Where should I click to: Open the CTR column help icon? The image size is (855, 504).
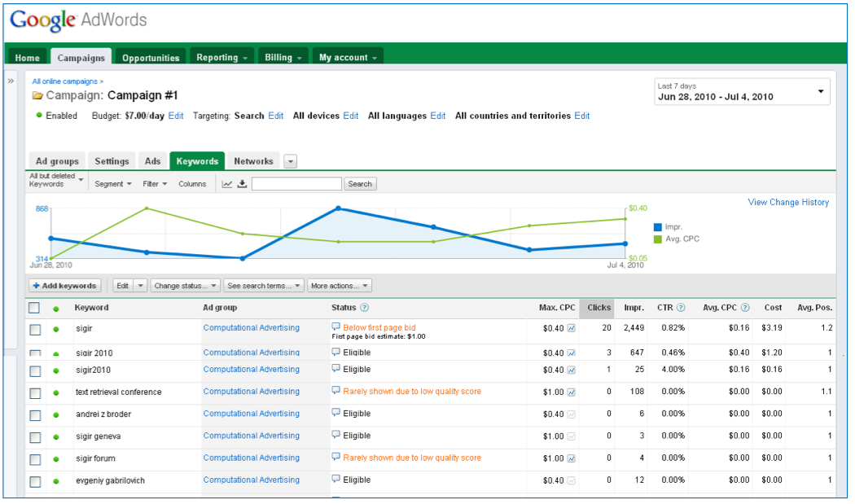[x=681, y=308]
